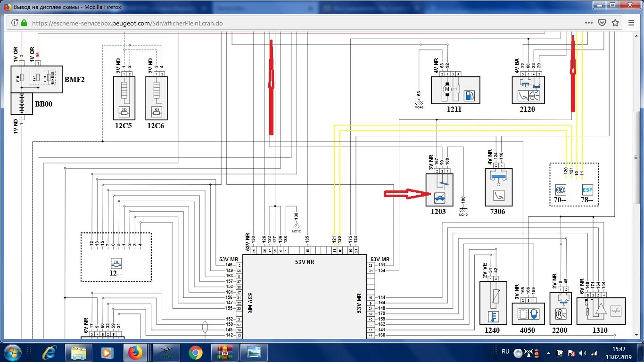Open the power plug tray icon
The height and width of the screenshot is (362, 644).
(x=560, y=353)
